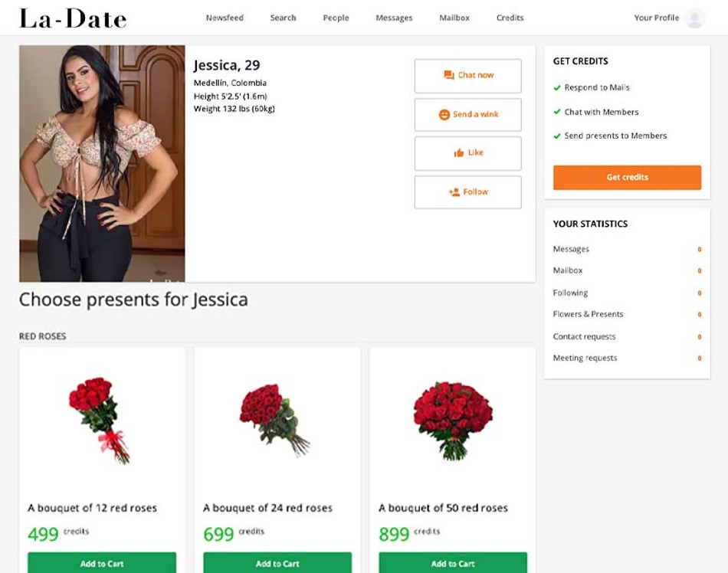The height and width of the screenshot is (573, 728).
Task: Click the add-person Follow icon
Action: pyautogui.click(x=454, y=192)
